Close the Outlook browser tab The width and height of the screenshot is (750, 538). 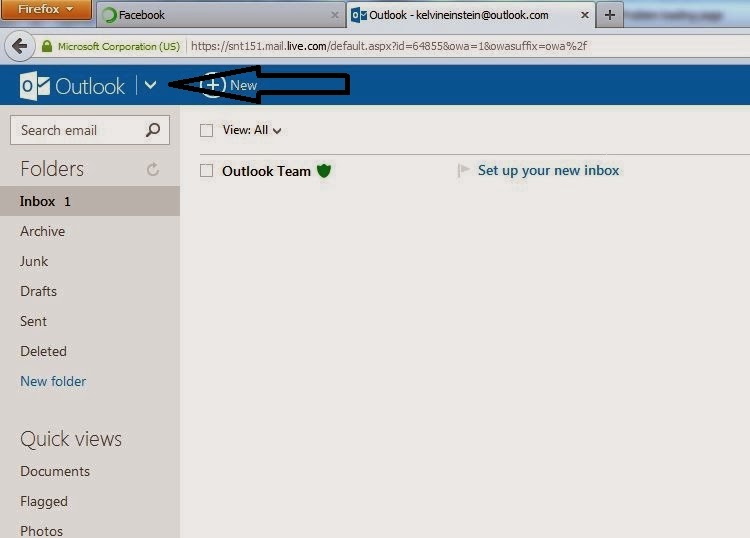585,15
